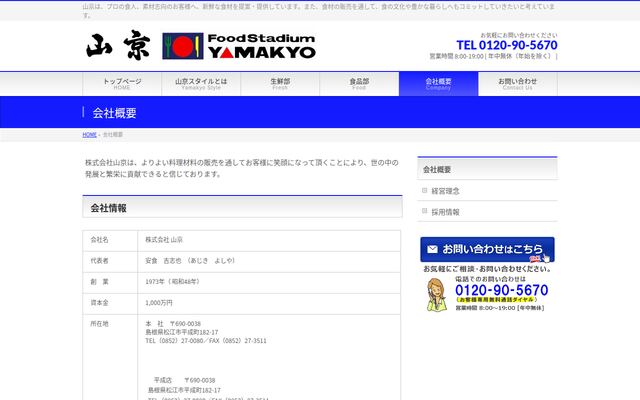This screenshot has height=400, width=640.
Task: Click the woman on phone illustration
Action: tap(436, 295)
